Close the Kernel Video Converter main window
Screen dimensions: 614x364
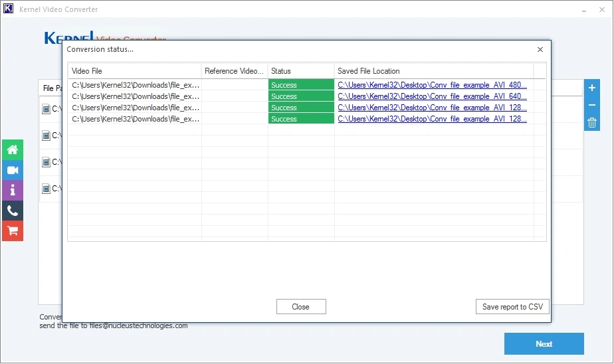[602, 10]
